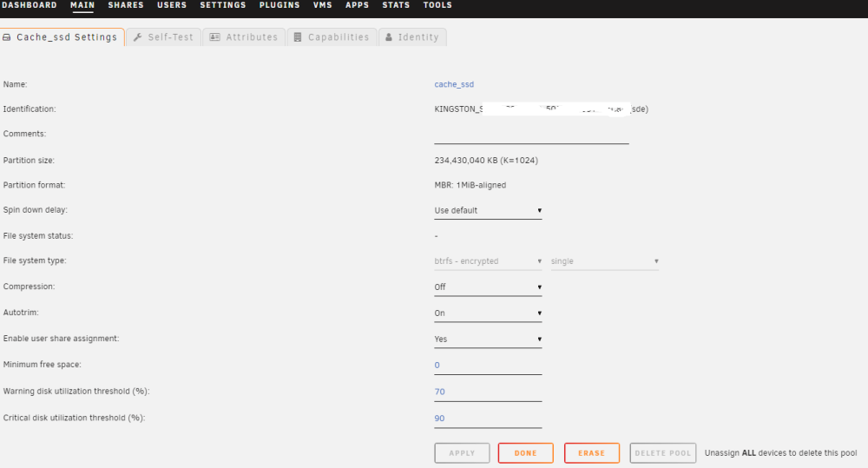Click the File system status label

(x=37, y=235)
